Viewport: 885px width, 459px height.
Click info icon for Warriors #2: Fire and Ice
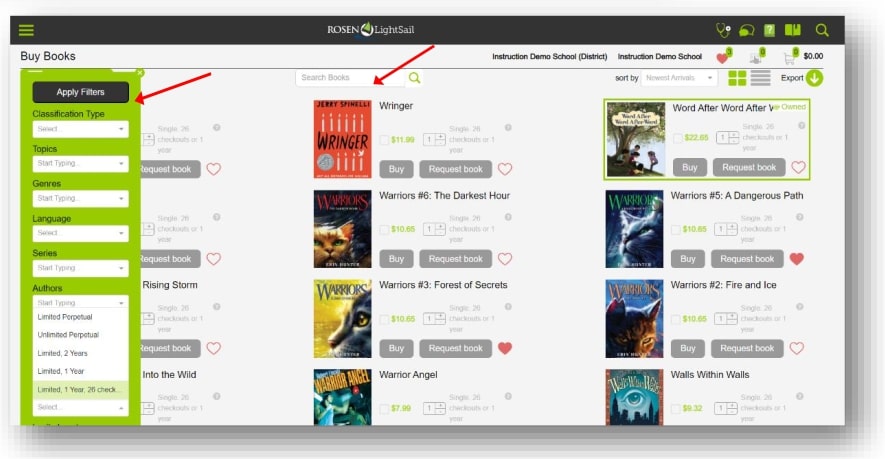(x=800, y=307)
